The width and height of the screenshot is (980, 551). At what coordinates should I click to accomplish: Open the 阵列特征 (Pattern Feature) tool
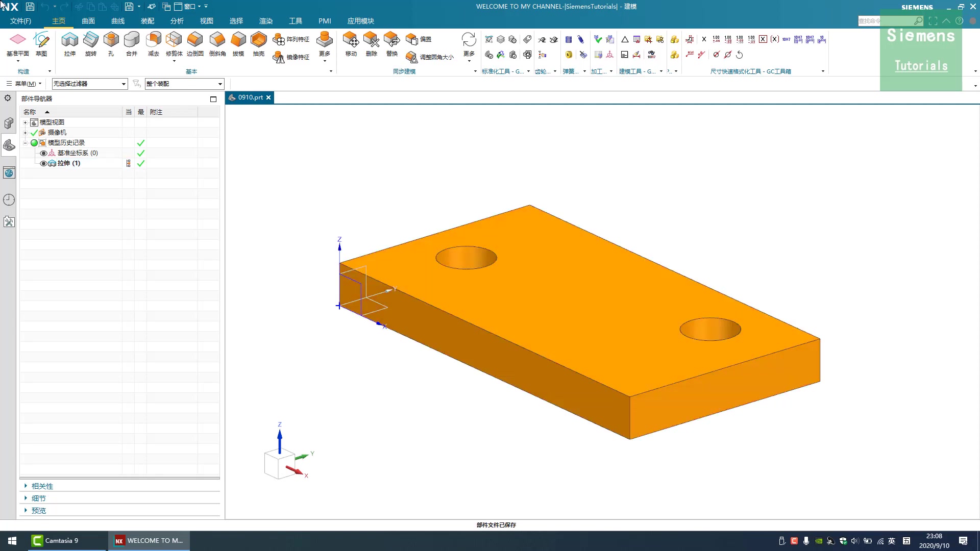(x=291, y=39)
